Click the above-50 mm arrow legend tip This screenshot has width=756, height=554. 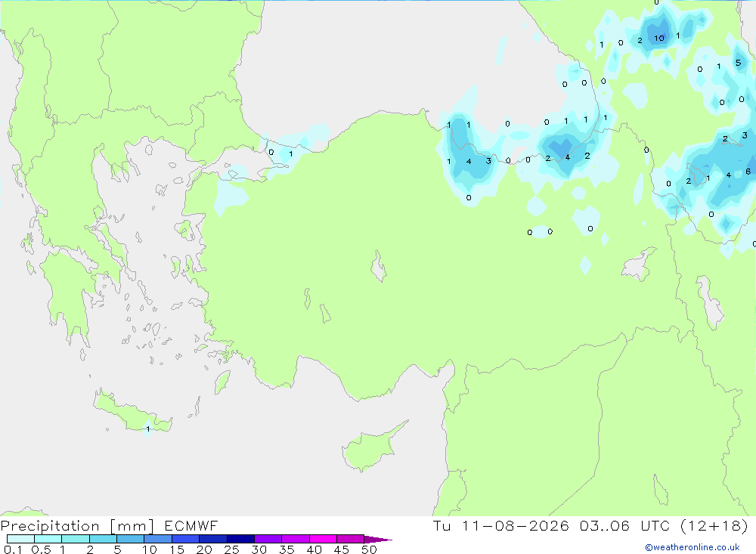tap(378, 540)
